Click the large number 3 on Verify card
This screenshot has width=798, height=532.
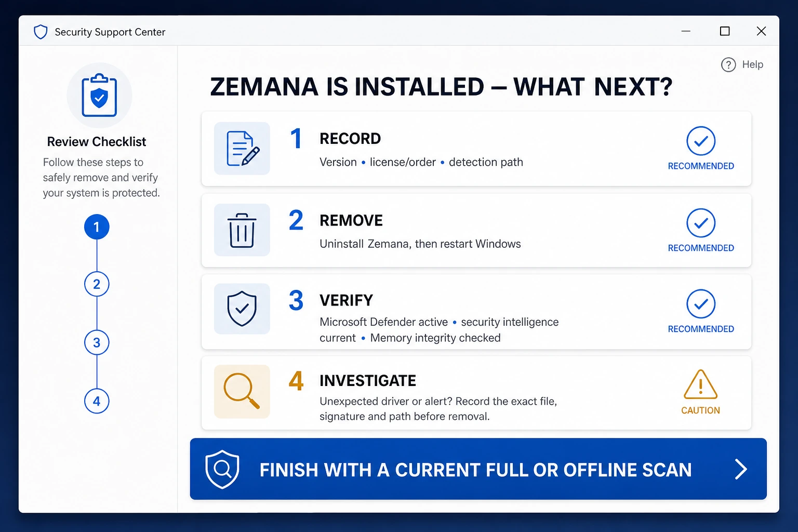point(296,300)
